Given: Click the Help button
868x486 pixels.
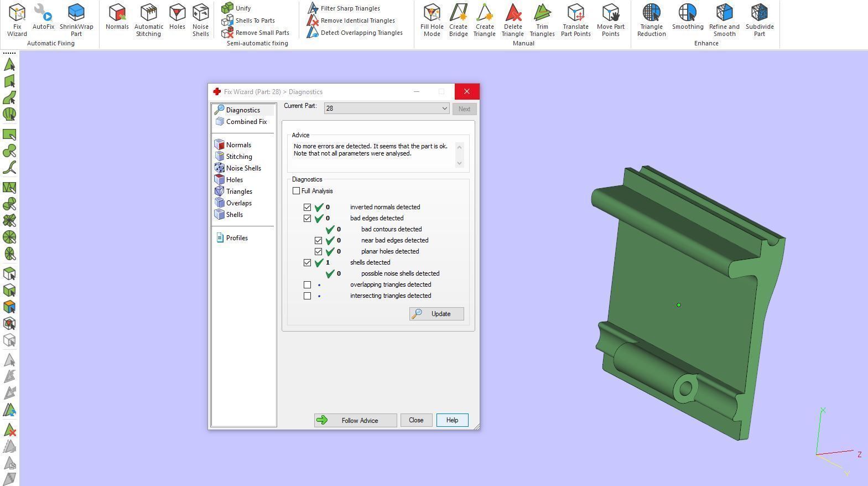Looking at the screenshot, I should click(x=452, y=420).
